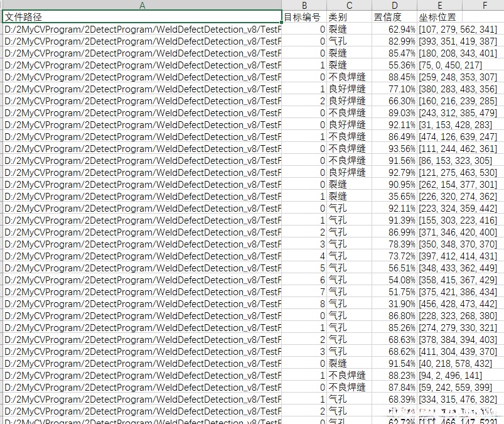
Task: Click file path cell in the 68.62% row
Action: click(x=142, y=351)
